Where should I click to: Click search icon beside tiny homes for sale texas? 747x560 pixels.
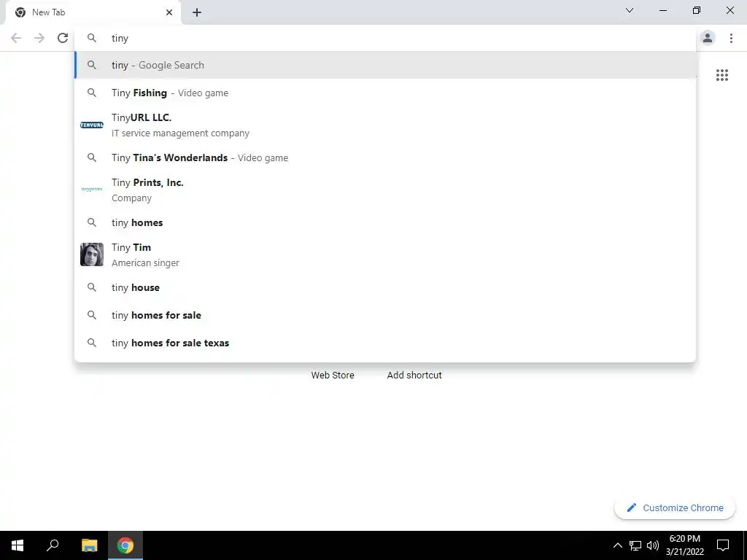(91, 343)
